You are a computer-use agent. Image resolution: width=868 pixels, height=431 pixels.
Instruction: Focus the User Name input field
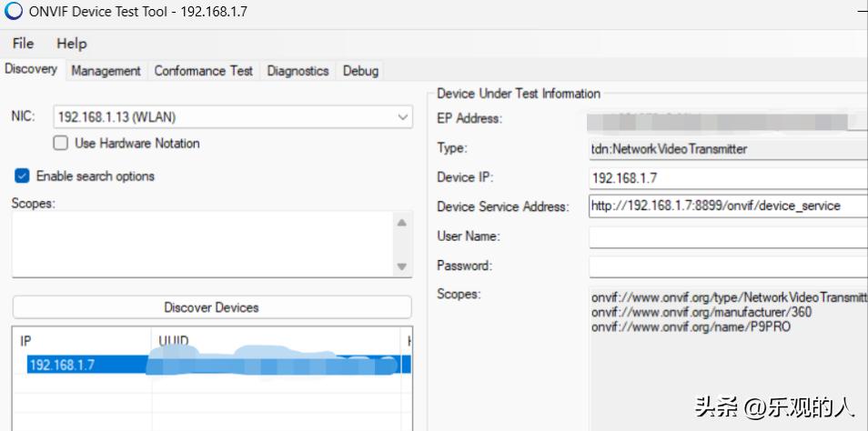[x=728, y=237]
